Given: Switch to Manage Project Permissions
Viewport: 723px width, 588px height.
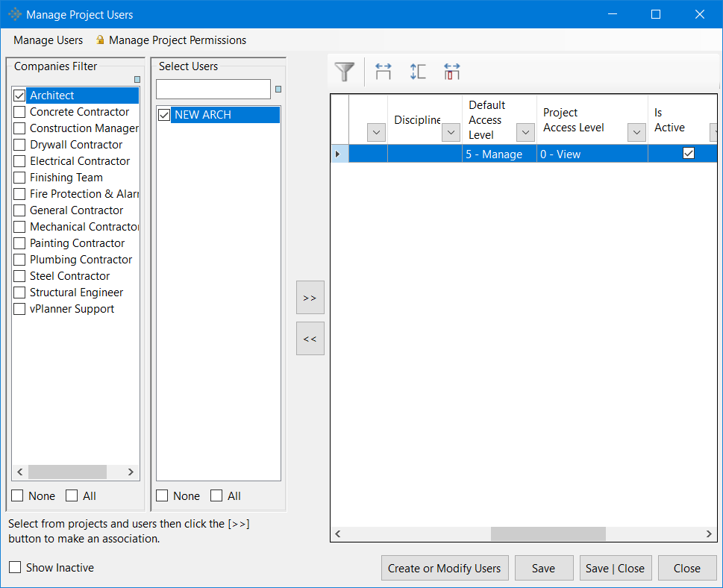Looking at the screenshot, I should [x=178, y=40].
